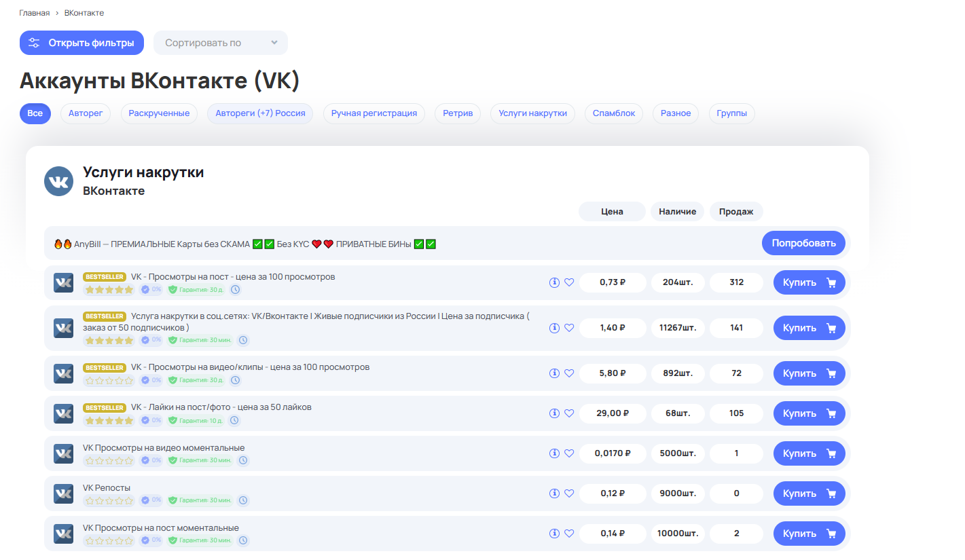Click BESTSELLER badge on Просмотры на видео/клипы
This screenshot has height=560, width=965.
pos(105,367)
